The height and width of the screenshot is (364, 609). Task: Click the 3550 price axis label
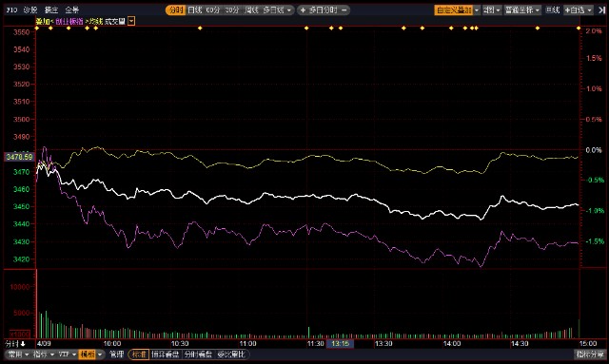[x=21, y=31]
